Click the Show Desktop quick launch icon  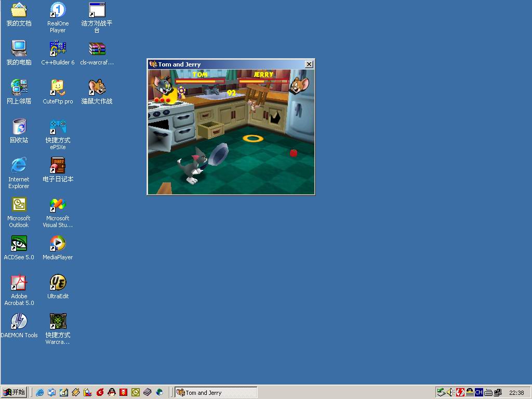64,393
